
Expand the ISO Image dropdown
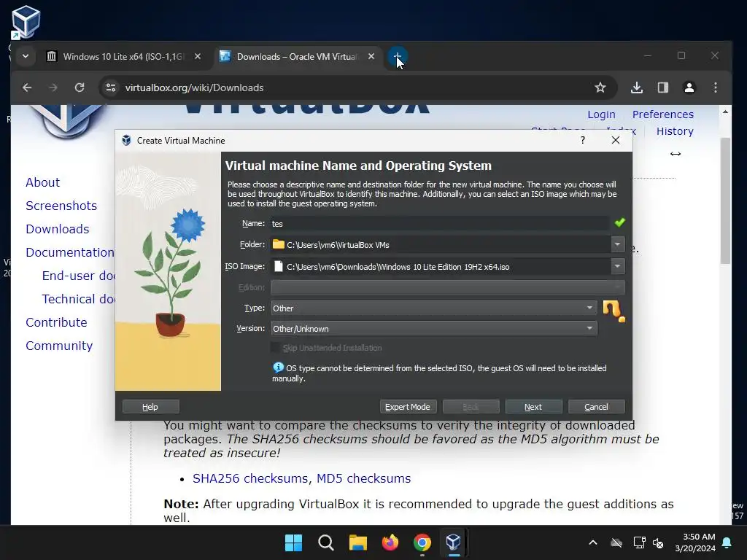coord(617,266)
